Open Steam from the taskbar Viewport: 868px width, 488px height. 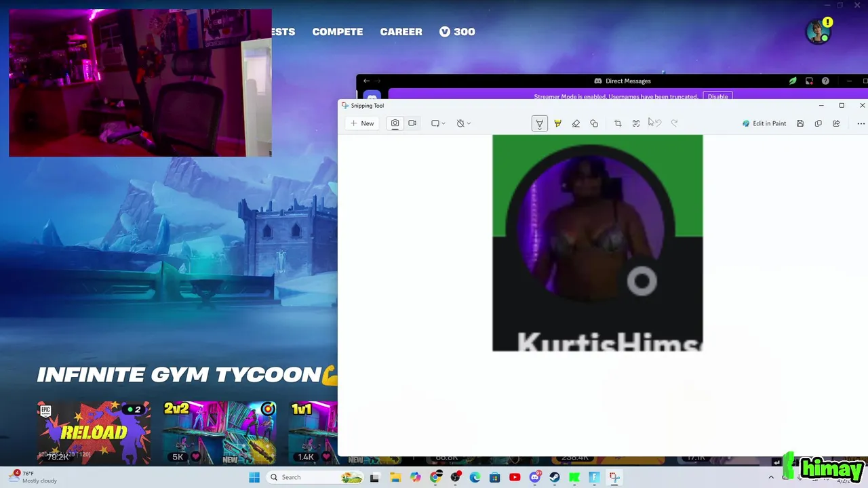(555, 477)
